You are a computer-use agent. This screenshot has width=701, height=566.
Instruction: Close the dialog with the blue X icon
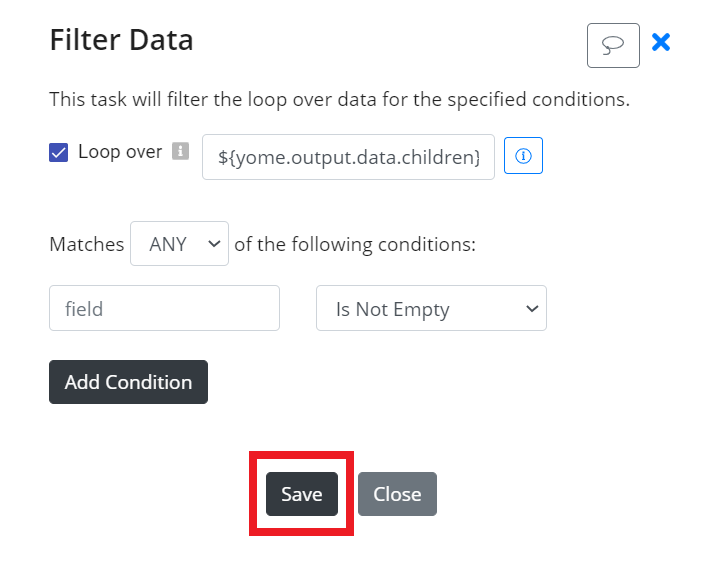pos(661,42)
